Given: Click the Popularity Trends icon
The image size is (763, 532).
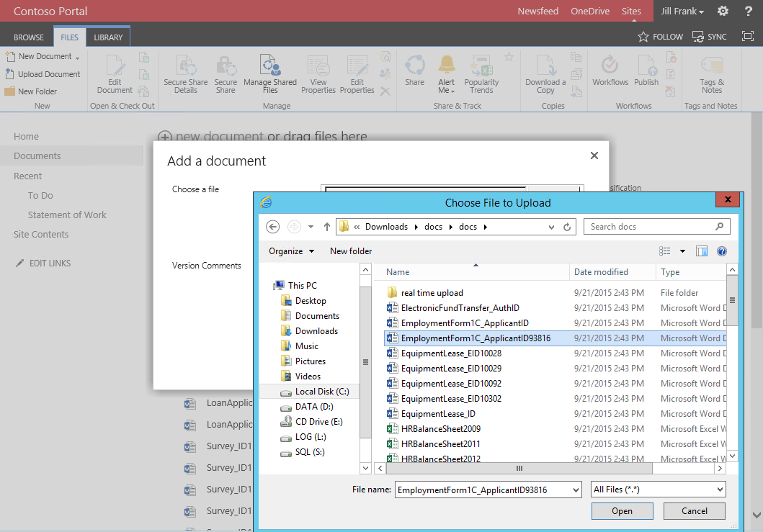Looking at the screenshot, I should [481, 66].
